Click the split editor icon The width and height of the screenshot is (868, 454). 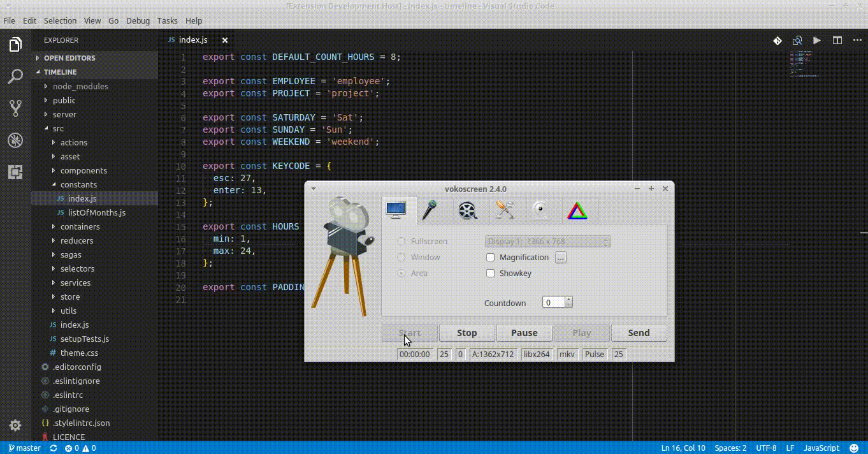tap(837, 40)
